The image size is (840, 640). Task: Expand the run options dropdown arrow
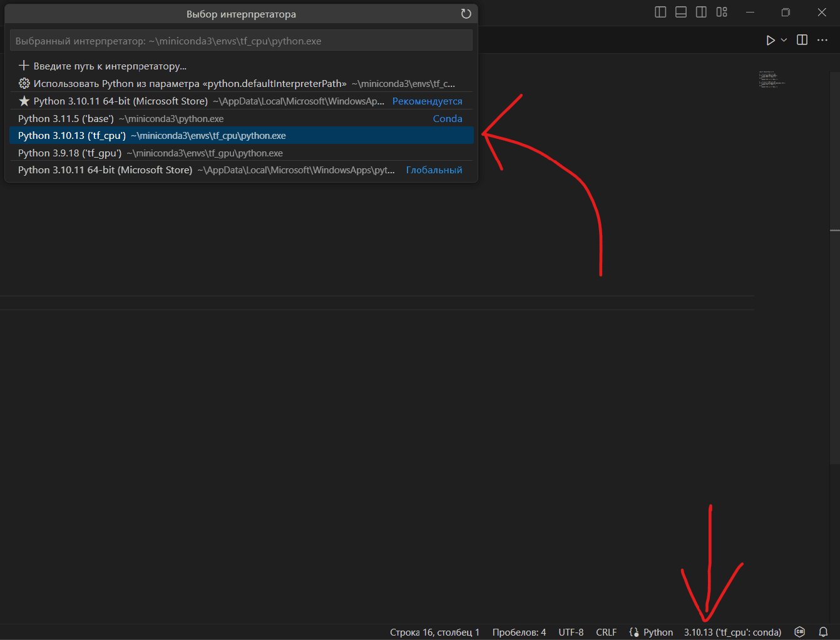[x=784, y=40]
